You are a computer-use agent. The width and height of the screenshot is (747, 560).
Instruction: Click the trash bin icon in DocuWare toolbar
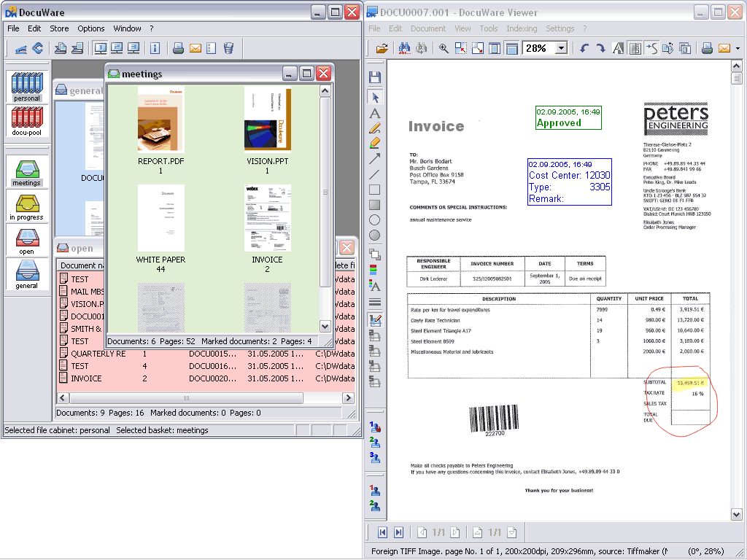click(x=228, y=48)
